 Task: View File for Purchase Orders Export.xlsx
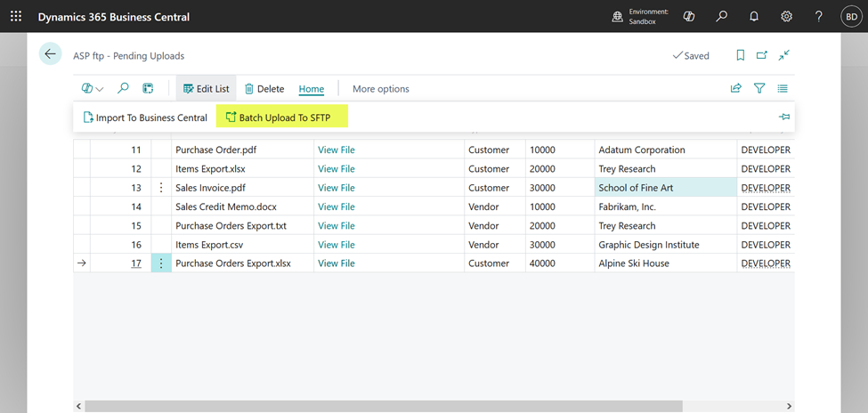click(x=336, y=263)
